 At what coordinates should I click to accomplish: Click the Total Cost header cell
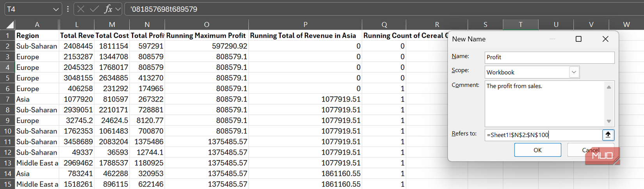112,36
